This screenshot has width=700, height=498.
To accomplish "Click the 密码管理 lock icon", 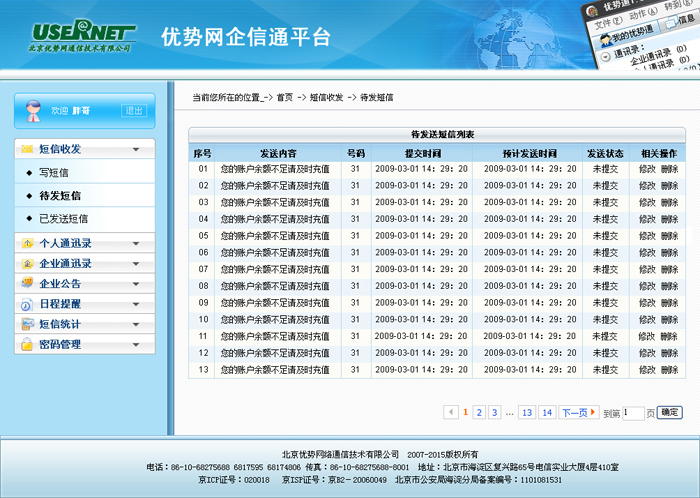I will (27, 344).
